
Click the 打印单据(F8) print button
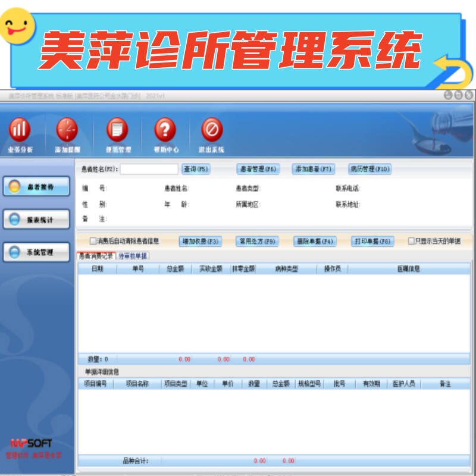[372, 242]
